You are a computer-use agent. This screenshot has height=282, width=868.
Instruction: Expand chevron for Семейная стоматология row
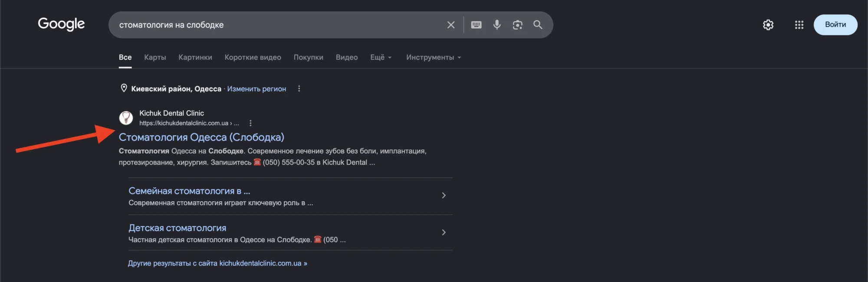point(444,196)
